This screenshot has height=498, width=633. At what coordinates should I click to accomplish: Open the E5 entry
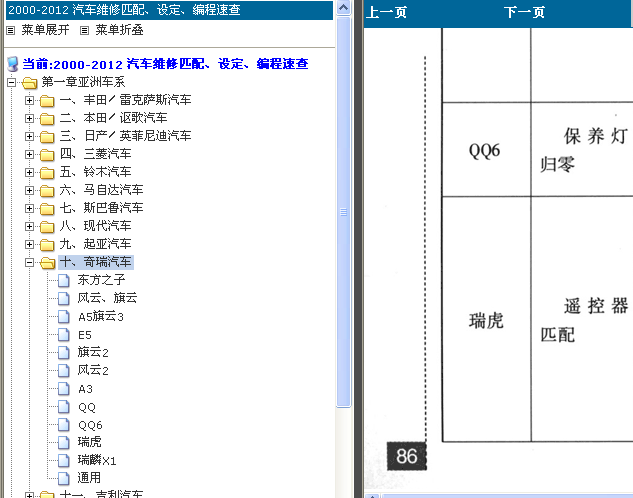(x=85, y=335)
